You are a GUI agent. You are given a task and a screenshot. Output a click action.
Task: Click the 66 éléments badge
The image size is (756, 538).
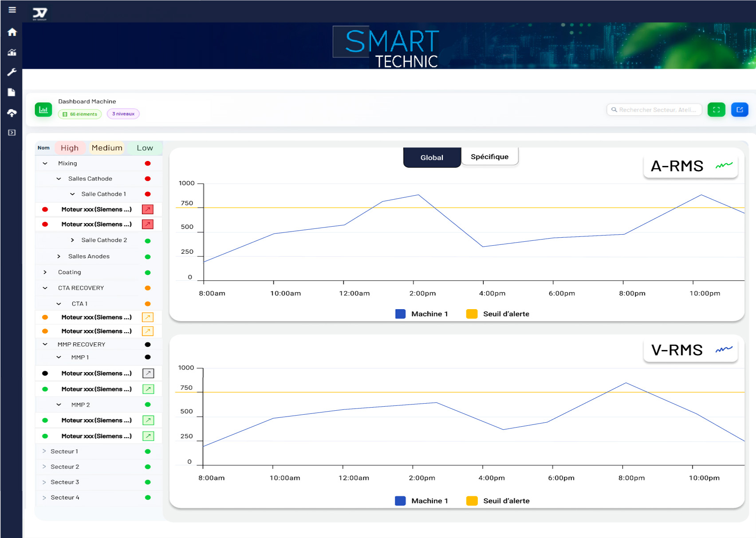tap(80, 114)
